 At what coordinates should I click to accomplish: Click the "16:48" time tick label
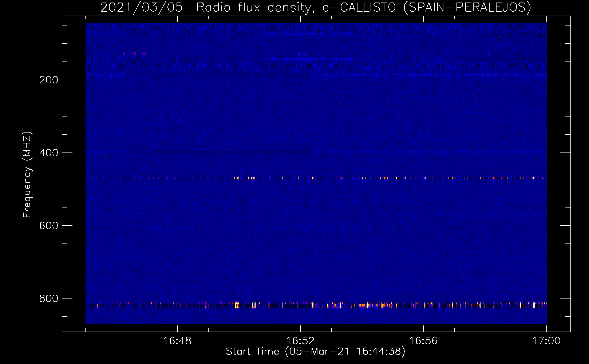(x=177, y=341)
